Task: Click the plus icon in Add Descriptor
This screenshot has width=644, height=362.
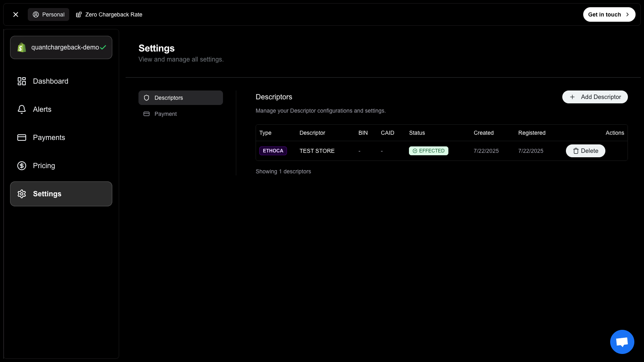Action: point(572,97)
